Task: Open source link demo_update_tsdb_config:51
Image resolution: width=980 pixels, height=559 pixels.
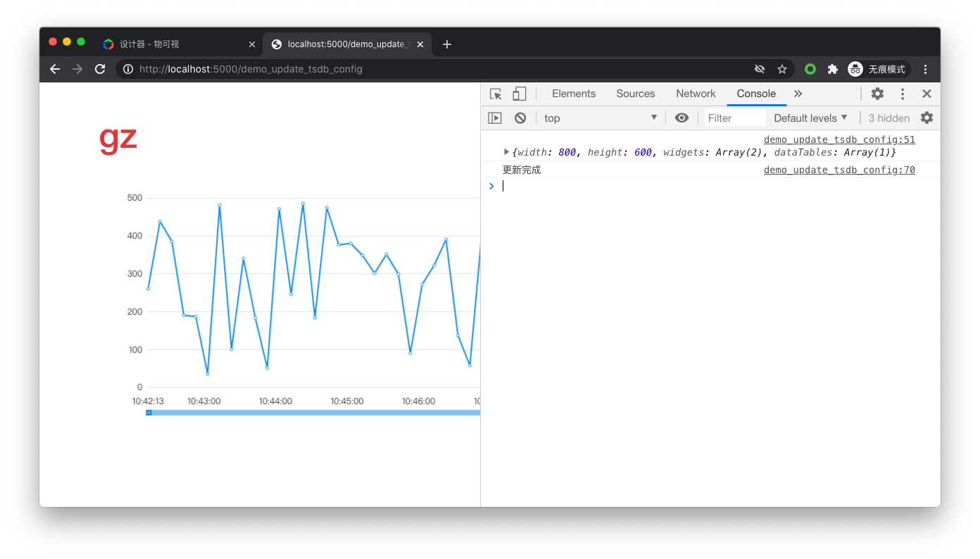Action: tap(839, 139)
